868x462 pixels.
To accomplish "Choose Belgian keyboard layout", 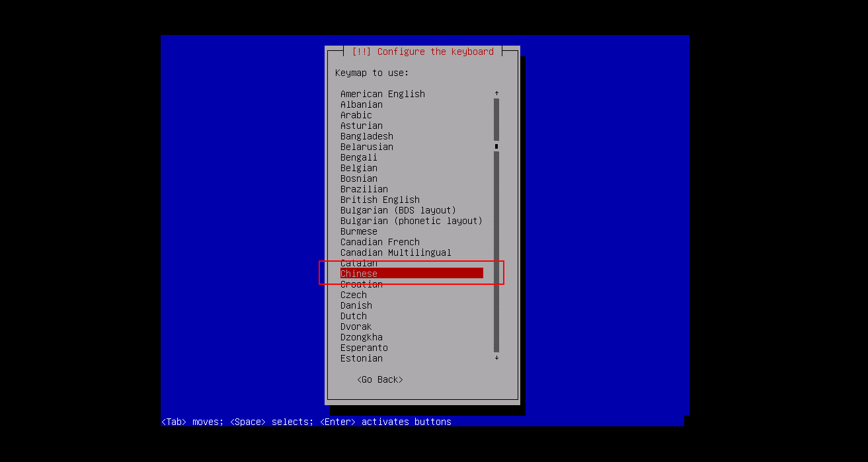I will [x=359, y=168].
